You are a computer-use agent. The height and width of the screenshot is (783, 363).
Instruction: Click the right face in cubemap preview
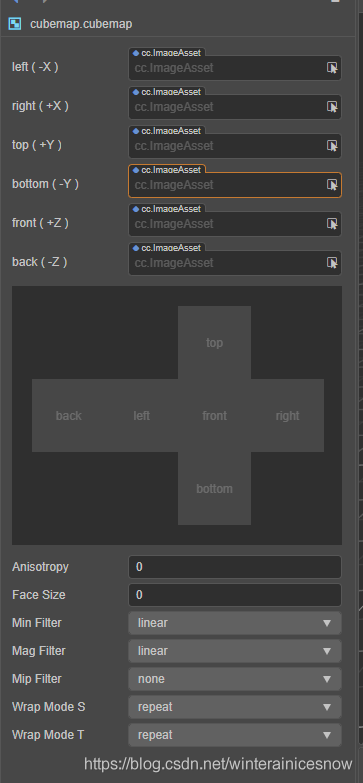coord(287,415)
